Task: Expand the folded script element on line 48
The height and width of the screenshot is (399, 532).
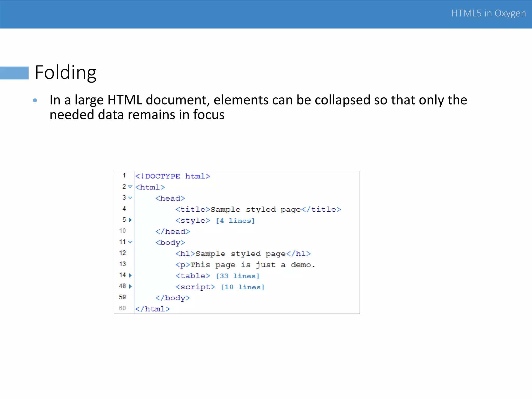Action: pyautogui.click(x=130, y=286)
